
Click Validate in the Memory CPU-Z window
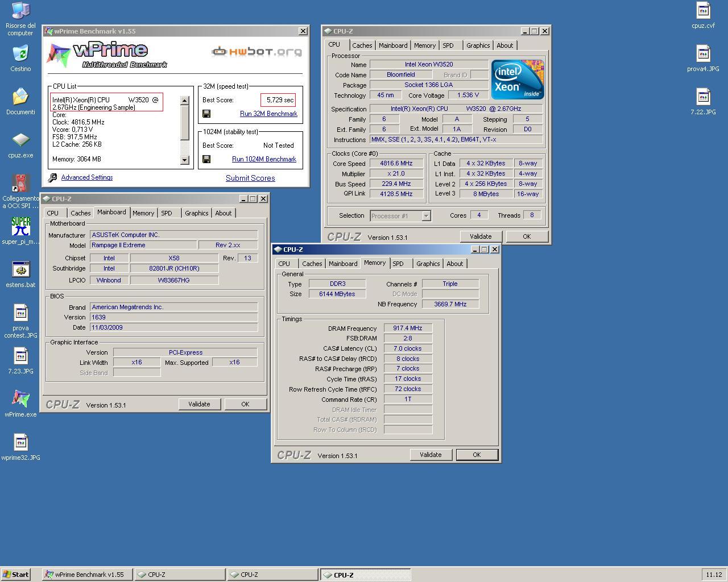point(431,455)
